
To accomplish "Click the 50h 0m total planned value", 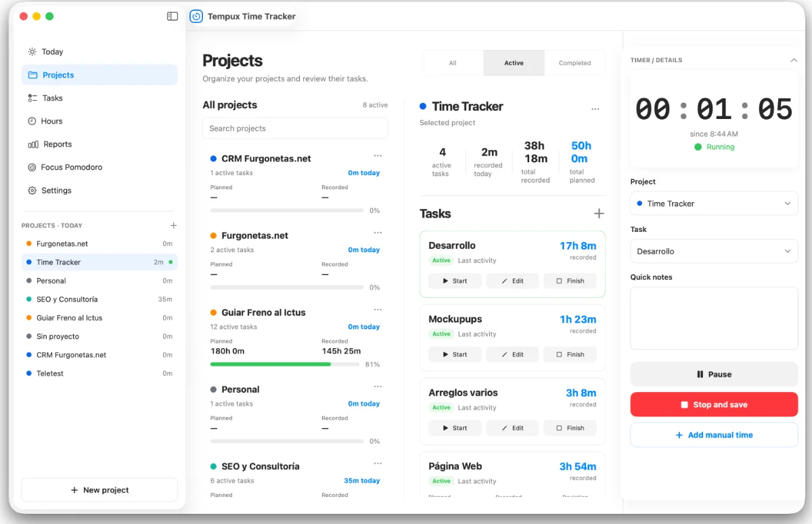I will (581, 152).
